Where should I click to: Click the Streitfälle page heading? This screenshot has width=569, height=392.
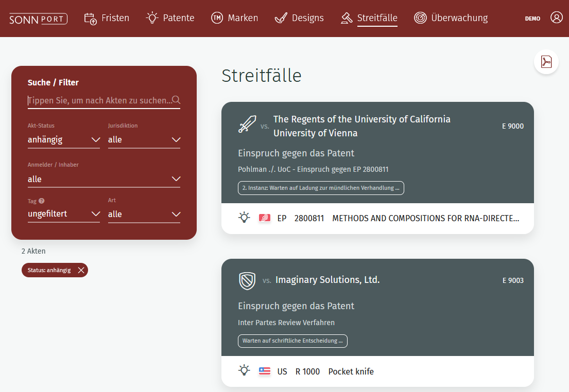(261, 76)
